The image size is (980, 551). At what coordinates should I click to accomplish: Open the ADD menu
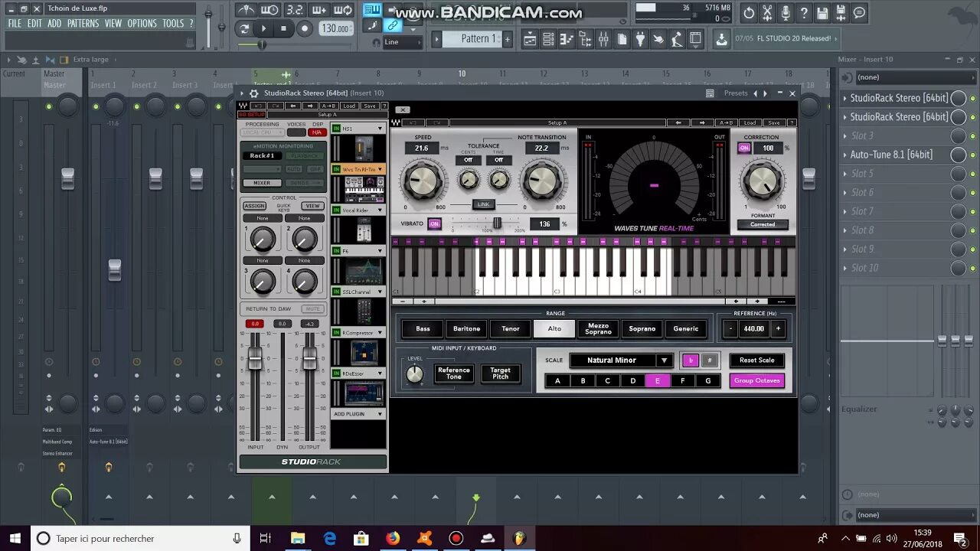coord(54,24)
